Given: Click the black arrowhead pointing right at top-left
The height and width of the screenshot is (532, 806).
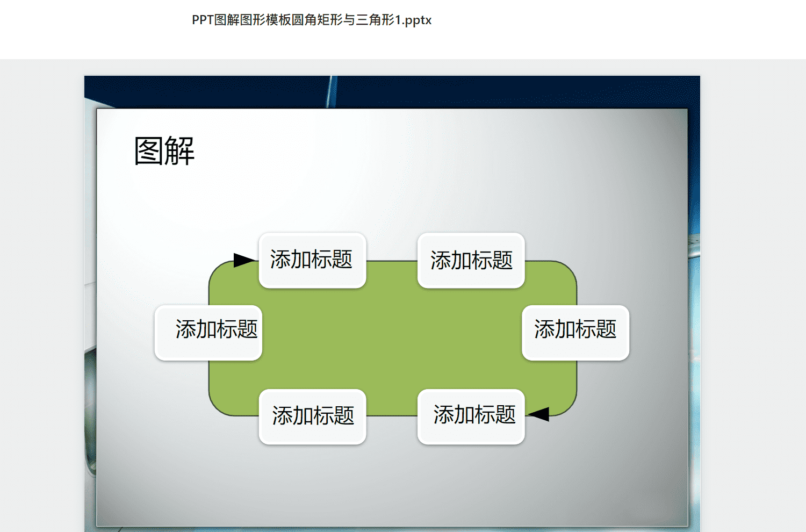Looking at the screenshot, I should (x=245, y=260).
